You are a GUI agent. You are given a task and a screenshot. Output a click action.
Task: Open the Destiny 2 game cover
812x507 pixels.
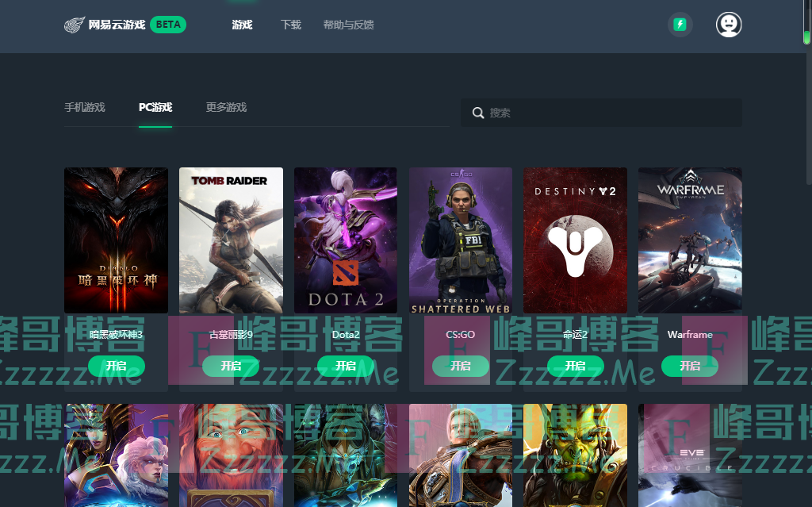[x=575, y=240]
